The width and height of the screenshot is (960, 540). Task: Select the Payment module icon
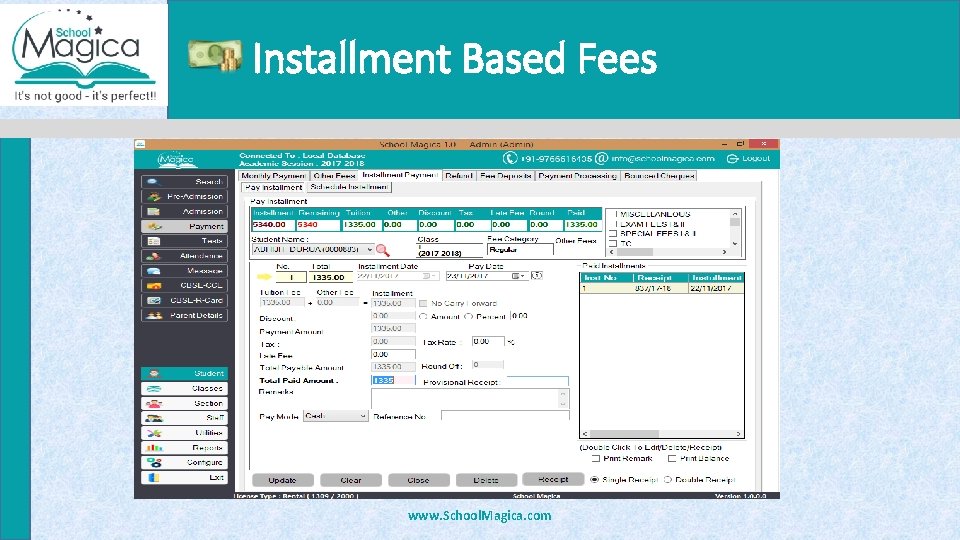pyautogui.click(x=154, y=227)
